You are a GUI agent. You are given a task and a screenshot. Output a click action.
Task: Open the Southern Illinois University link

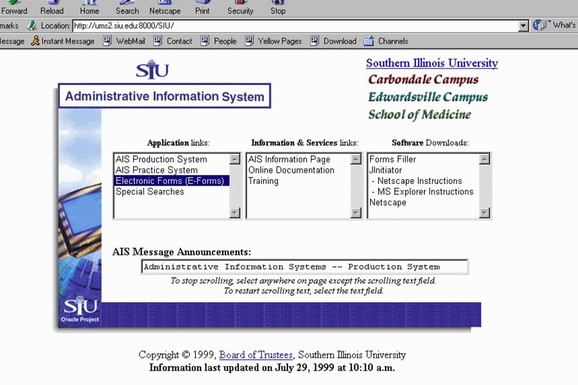(x=432, y=63)
